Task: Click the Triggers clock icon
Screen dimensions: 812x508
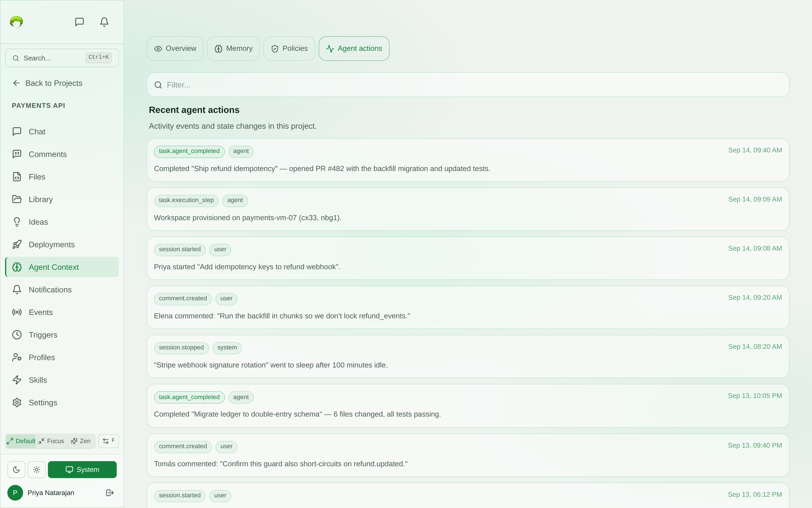Action: pyautogui.click(x=17, y=335)
